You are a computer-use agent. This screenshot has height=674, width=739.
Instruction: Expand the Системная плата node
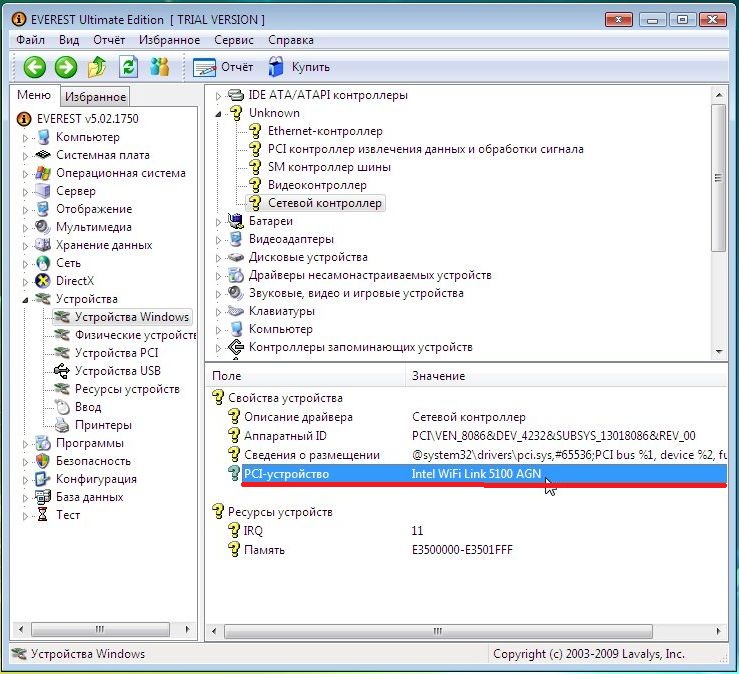coord(25,156)
